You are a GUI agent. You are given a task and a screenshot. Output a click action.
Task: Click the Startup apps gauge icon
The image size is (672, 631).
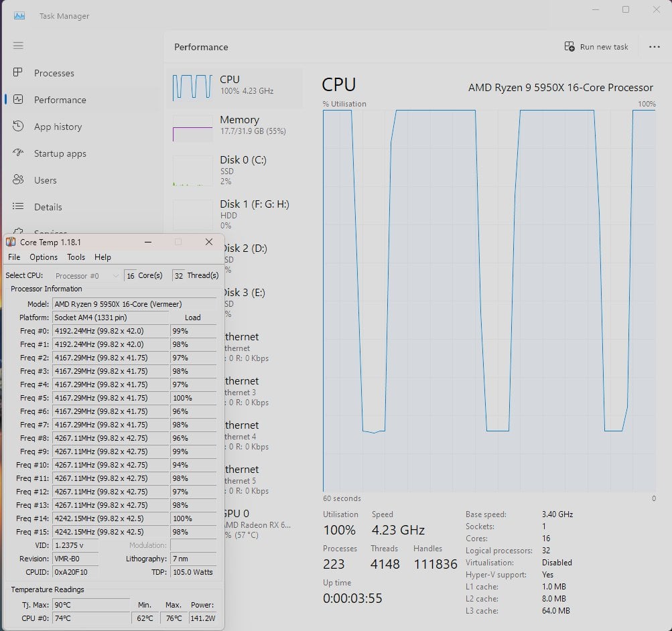pyautogui.click(x=18, y=153)
